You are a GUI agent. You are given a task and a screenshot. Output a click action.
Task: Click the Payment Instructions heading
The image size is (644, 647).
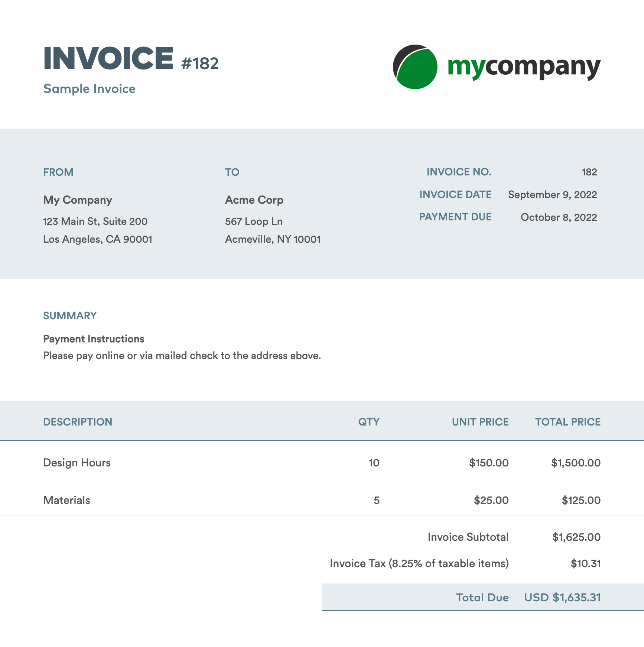click(94, 339)
